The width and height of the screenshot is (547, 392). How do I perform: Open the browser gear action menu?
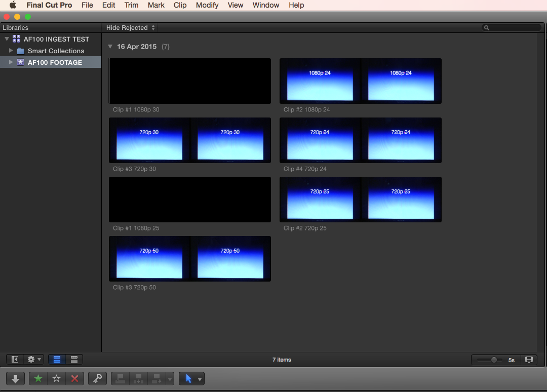[x=34, y=360]
